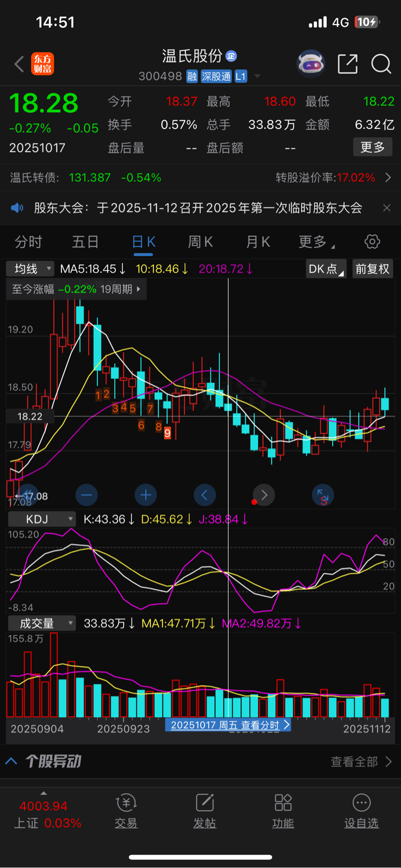Tap the 20:18.72 moving average value

[226, 269]
